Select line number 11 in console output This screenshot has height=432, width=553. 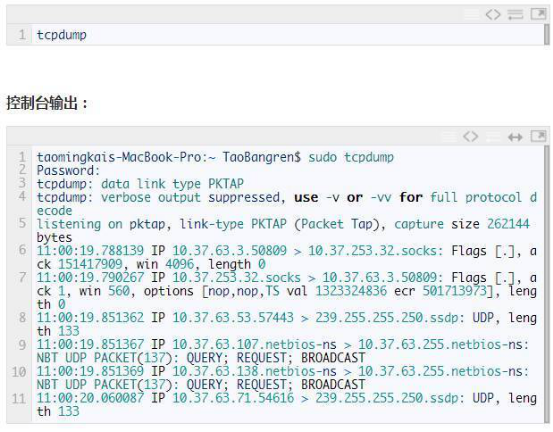click(19, 399)
